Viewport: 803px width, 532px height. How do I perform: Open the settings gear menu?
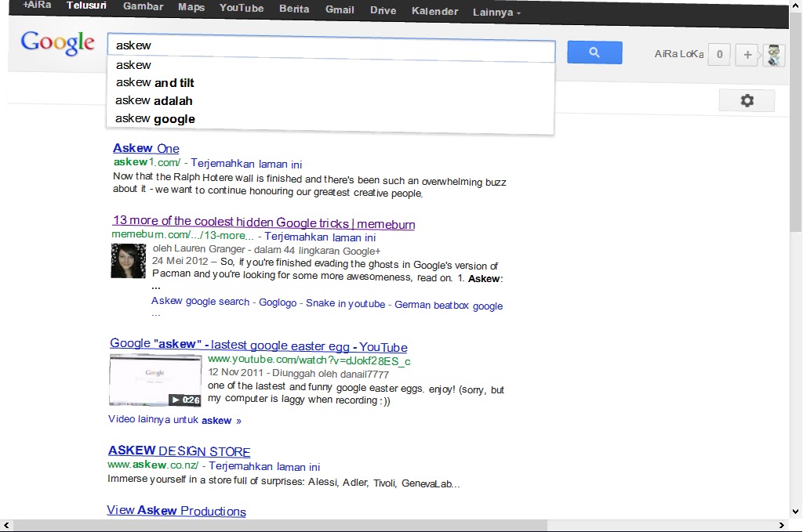pos(747,100)
